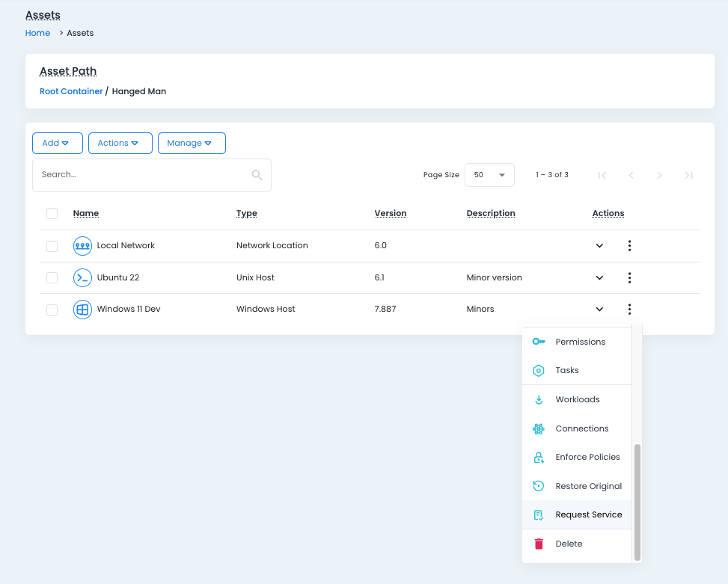This screenshot has width=728, height=584.
Task: Select the Windows 11 Dev checkbox
Action: point(52,309)
